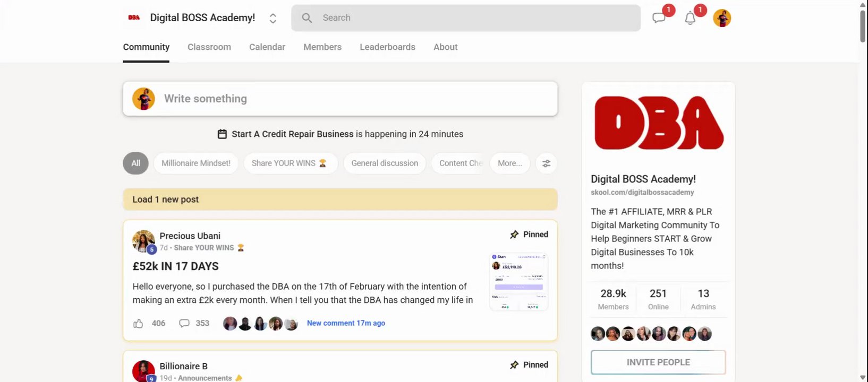View the 251 Online count
This screenshot has height=382, width=868.
(x=658, y=299)
